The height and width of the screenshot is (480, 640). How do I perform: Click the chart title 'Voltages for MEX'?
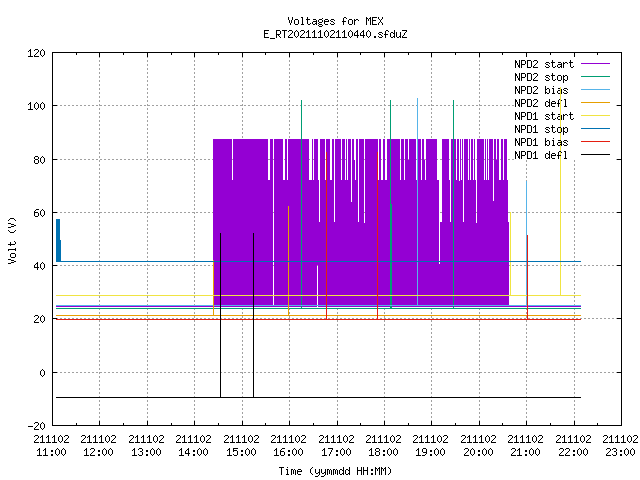(335, 21)
